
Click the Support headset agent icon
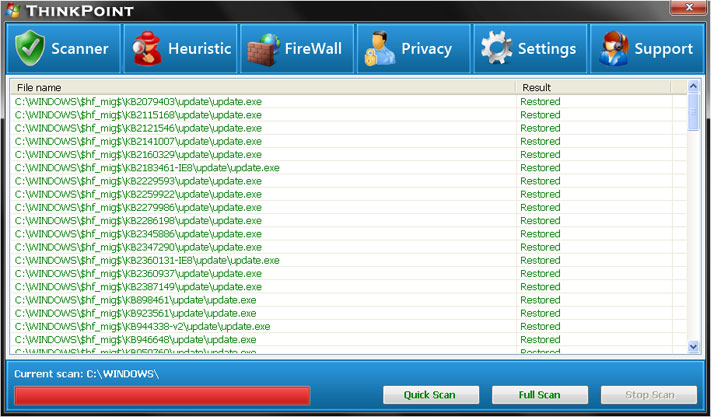pos(613,48)
